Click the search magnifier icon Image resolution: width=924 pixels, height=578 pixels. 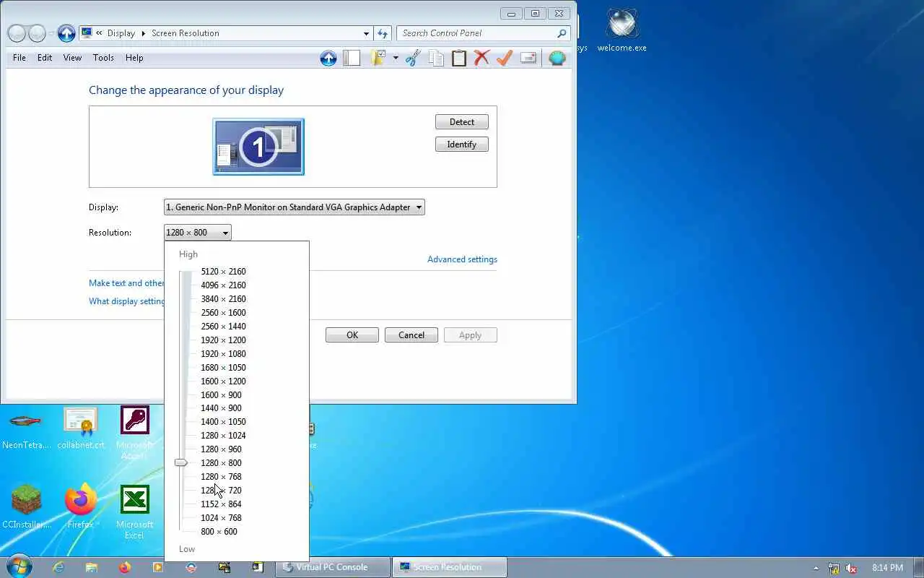pos(562,33)
